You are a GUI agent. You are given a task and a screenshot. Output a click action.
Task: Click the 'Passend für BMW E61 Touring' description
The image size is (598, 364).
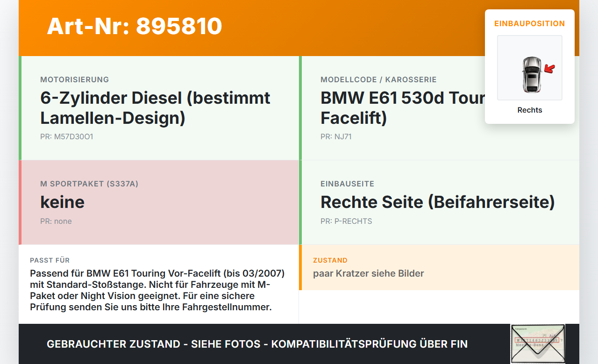tap(157, 290)
